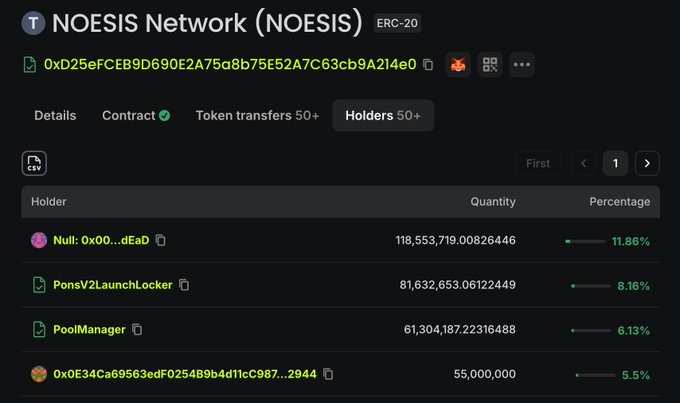Show QR code for the address

490,65
